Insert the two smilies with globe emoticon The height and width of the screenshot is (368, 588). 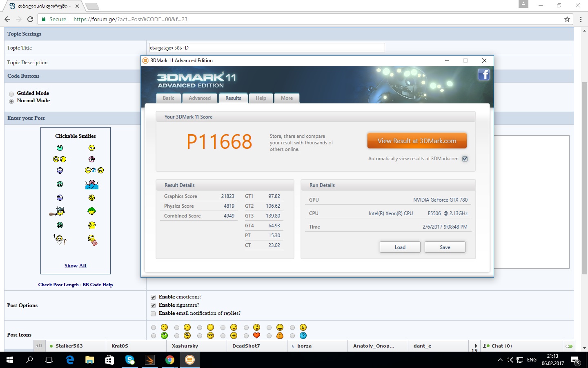94,170
